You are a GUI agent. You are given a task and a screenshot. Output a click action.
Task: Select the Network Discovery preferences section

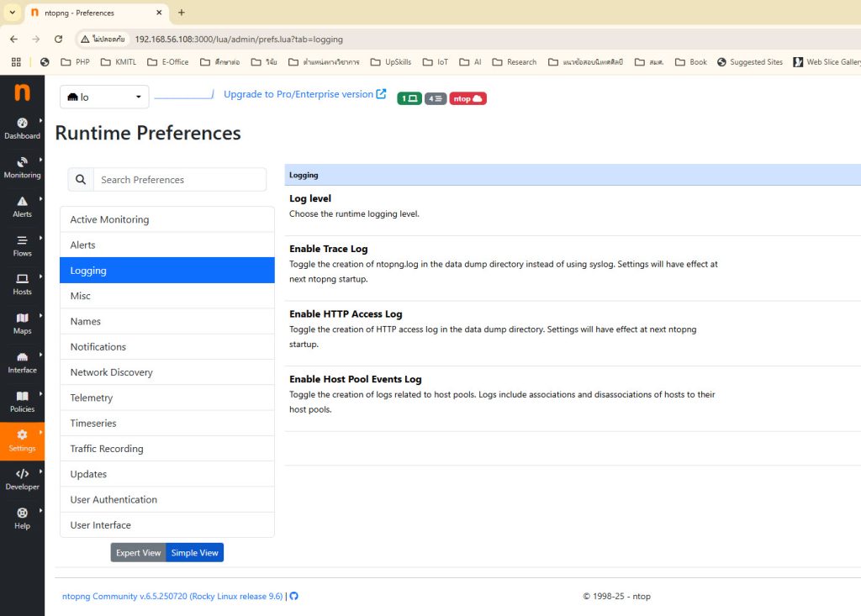pos(167,372)
